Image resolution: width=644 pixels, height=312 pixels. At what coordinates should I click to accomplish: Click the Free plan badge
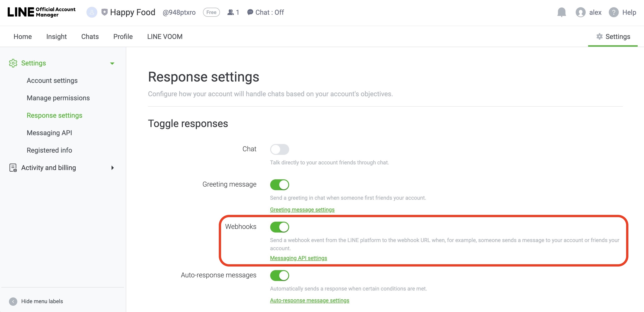[211, 12]
